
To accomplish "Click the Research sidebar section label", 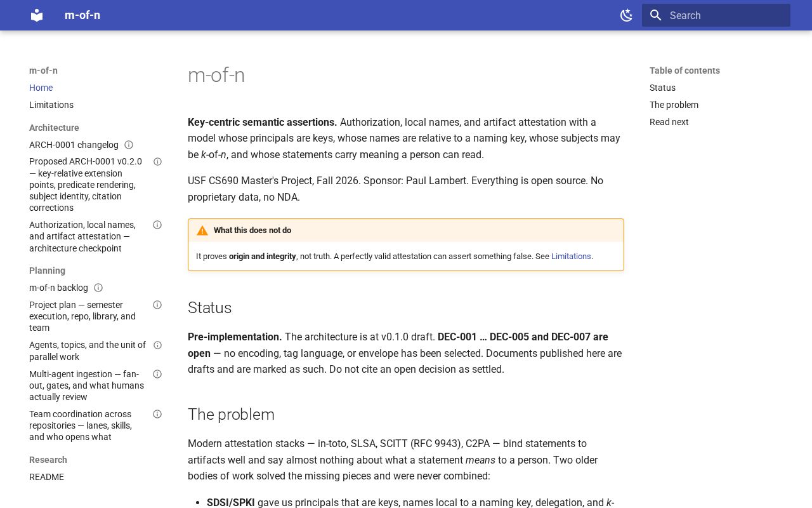I will (48, 460).
